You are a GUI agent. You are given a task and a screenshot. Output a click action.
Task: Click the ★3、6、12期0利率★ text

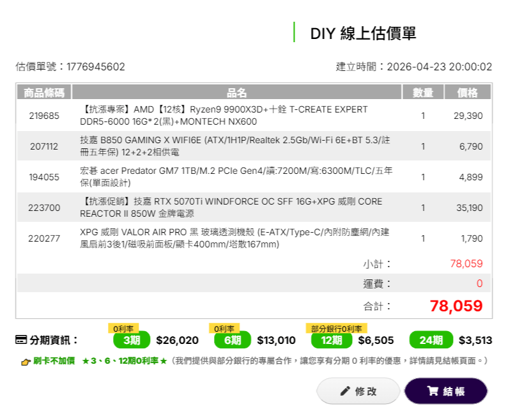pos(125,361)
